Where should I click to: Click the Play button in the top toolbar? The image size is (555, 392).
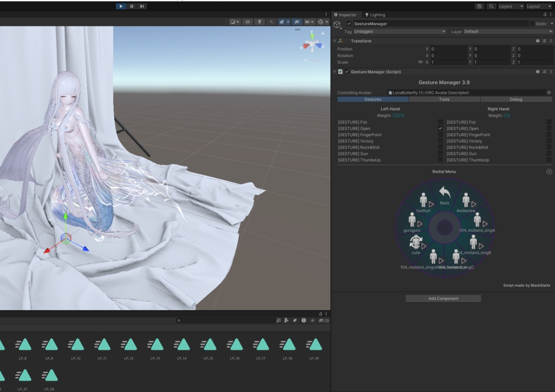[121, 6]
